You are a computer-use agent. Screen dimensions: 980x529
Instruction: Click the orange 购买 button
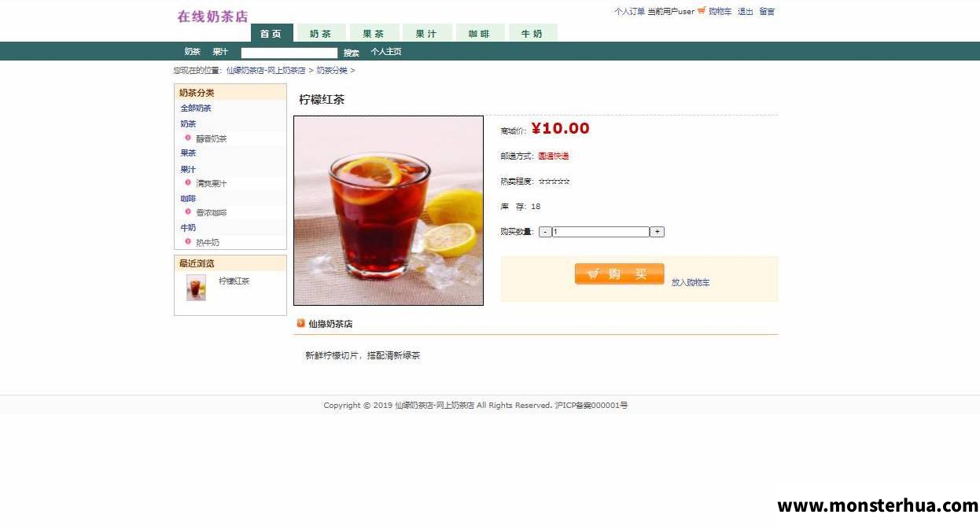(x=620, y=274)
